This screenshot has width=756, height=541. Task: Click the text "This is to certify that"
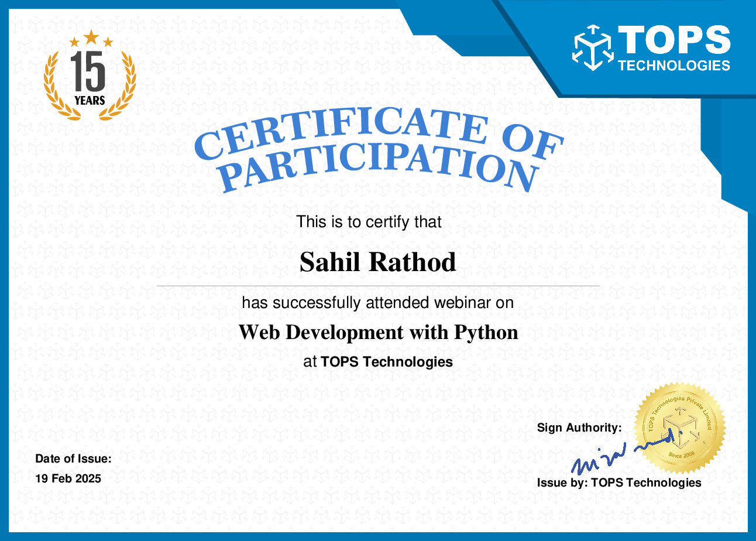[x=369, y=222]
